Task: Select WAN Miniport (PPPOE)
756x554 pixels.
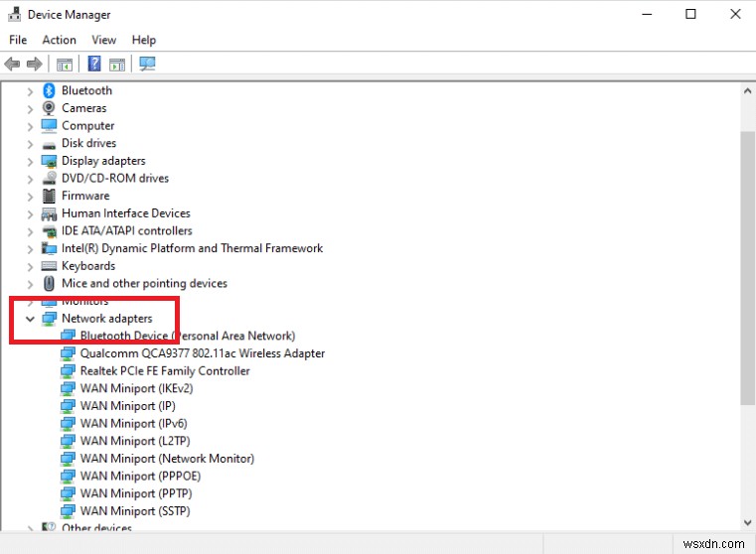Action: click(140, 476)
